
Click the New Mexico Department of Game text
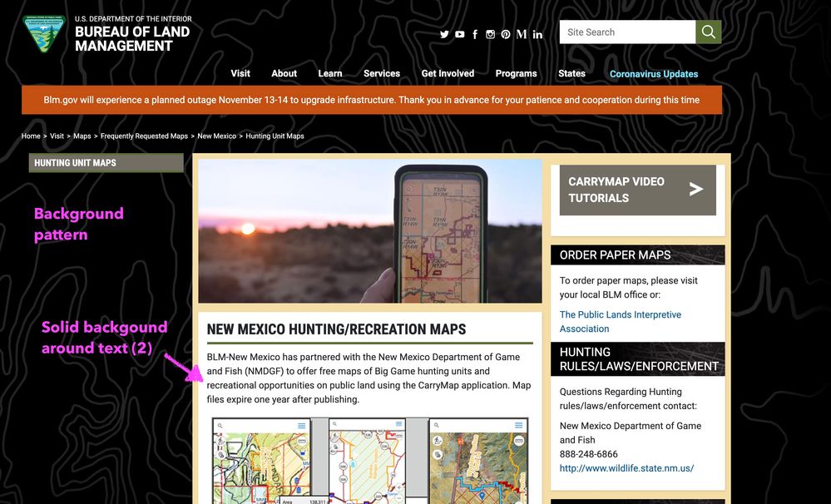click(631, 426)
